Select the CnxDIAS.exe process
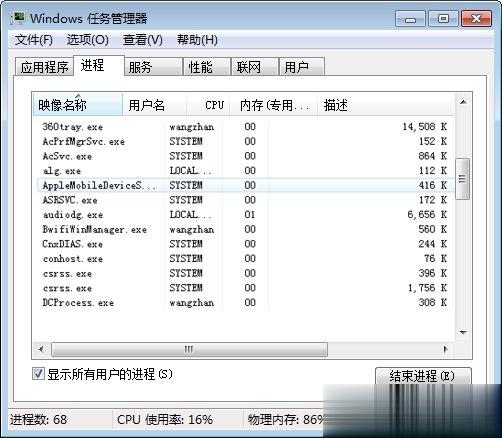This screenshot has width=502, height=438. [245, 244]
